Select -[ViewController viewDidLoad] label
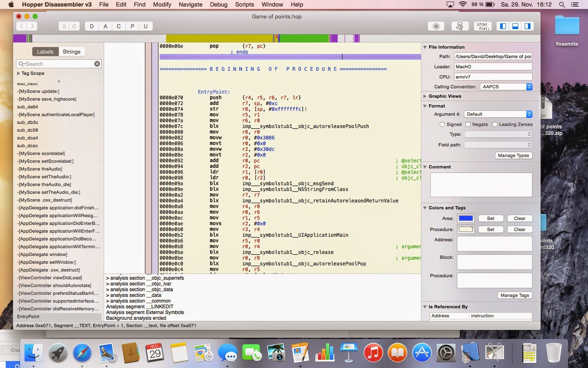The width and height of the screenshot is (588, 368). pyautogui.click(x=49, y=278)
